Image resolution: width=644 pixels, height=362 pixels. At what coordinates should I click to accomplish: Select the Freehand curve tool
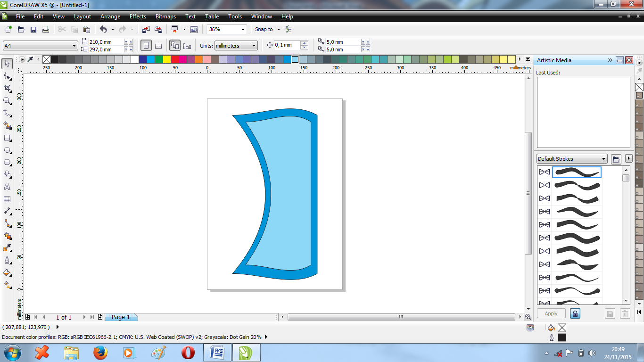pos(7,113)
